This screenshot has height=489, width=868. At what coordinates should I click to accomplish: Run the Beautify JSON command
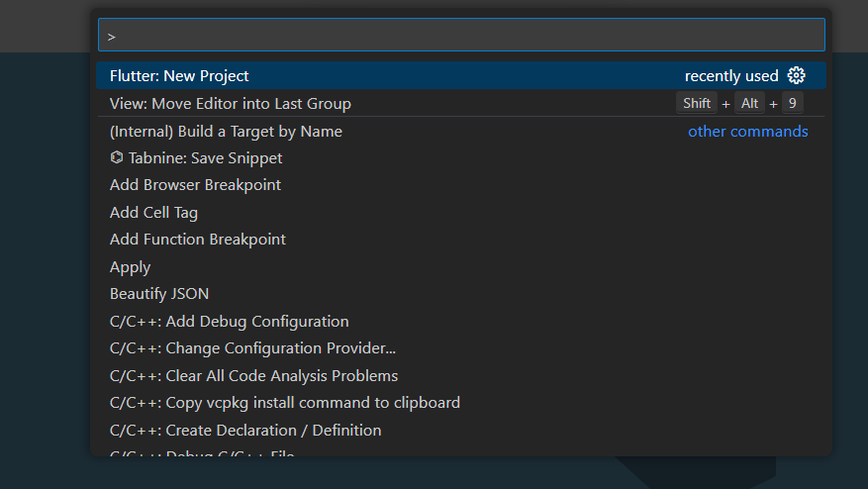pos(159,294)
